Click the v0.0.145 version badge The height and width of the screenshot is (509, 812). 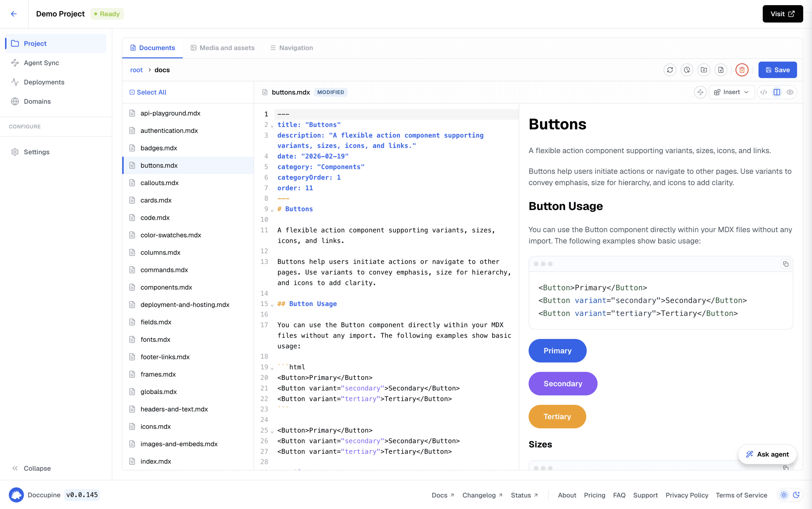point(82,495)
